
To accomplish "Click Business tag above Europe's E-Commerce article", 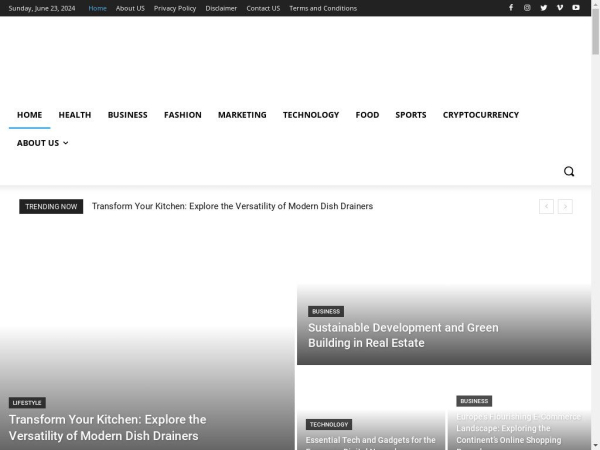I will (474, 401).
